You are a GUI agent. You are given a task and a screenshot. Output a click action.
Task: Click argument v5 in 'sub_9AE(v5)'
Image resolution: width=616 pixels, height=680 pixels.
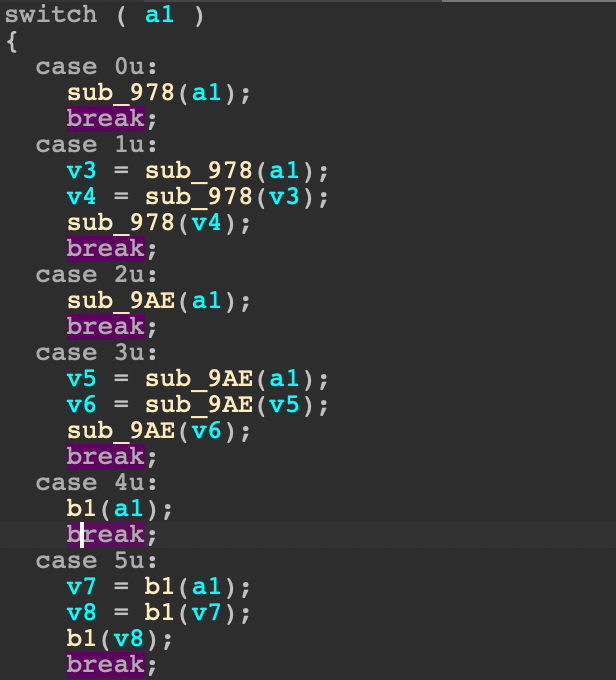[285, 405]
